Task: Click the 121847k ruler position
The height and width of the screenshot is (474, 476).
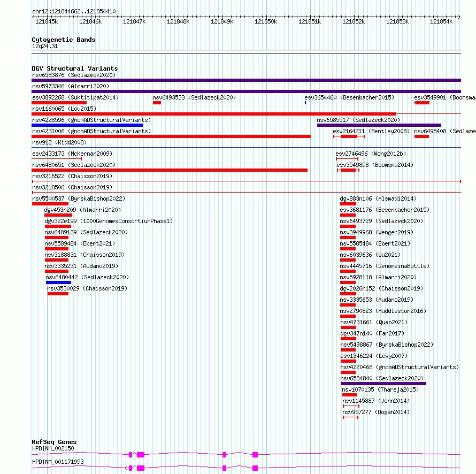Action: tap(134, 21)
